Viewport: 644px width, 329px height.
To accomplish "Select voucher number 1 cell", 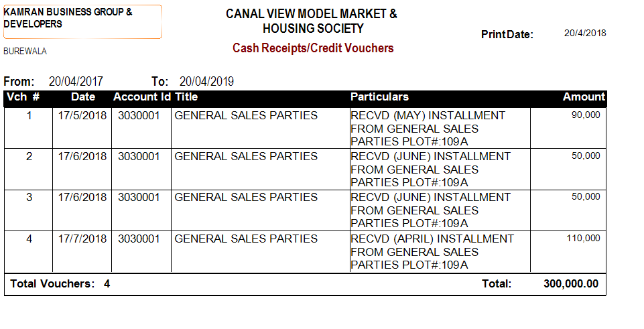I will tap(29, 116).
